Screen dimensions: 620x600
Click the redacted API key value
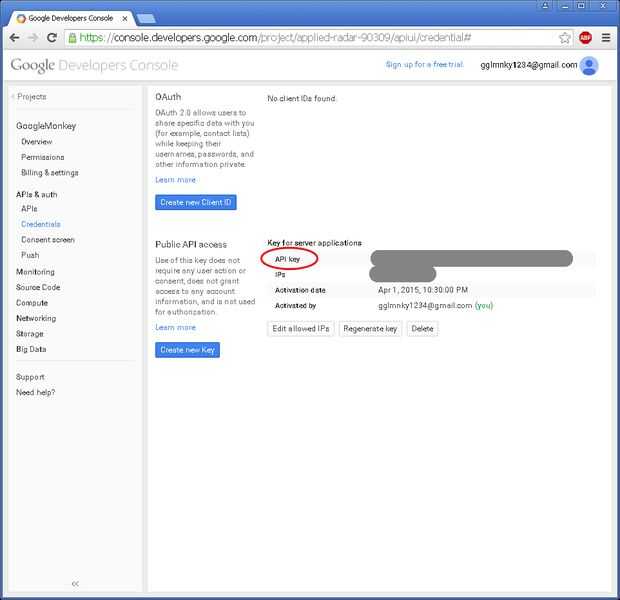(472, 258)
